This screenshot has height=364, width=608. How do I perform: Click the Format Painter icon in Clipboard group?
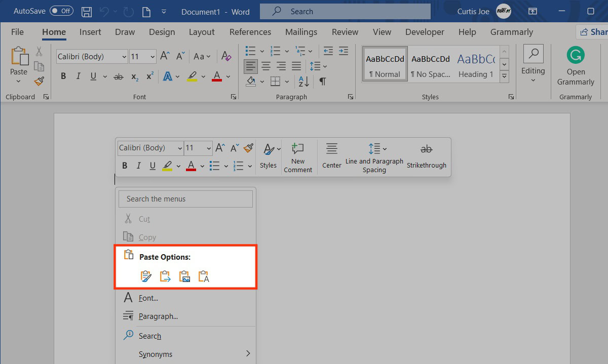39,81
